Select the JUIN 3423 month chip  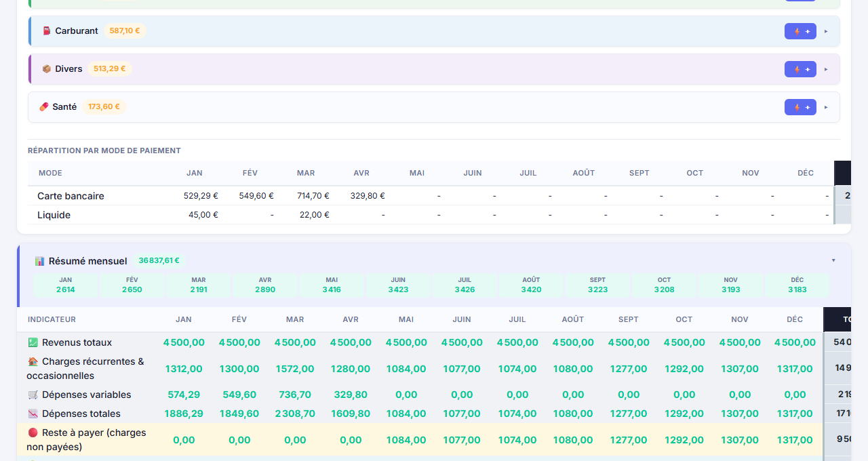398,285
